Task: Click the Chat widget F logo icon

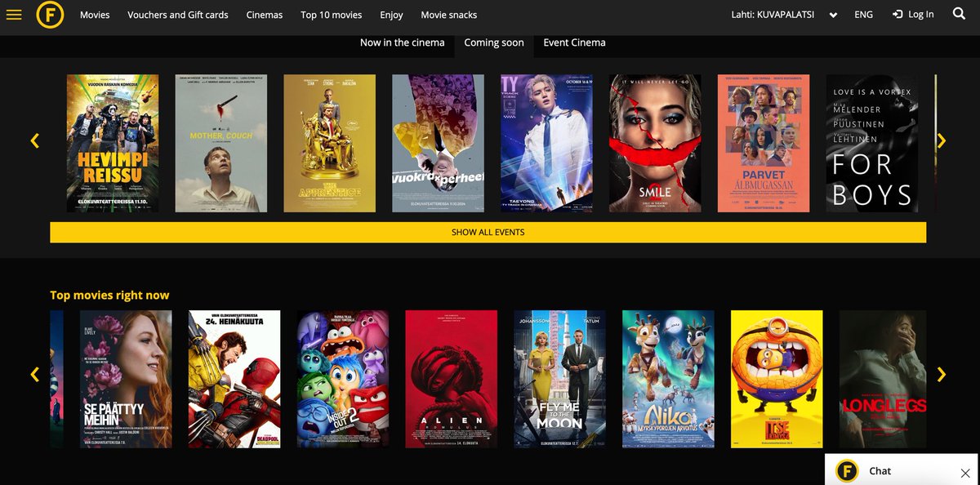Action: pyautogui.click(x=847, y=471)
